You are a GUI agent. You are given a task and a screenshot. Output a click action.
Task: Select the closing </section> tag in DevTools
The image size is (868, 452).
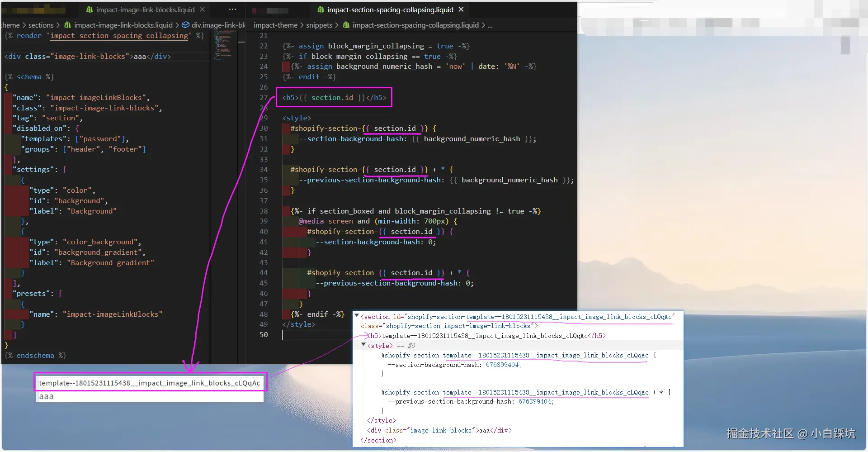coord(378,440)
